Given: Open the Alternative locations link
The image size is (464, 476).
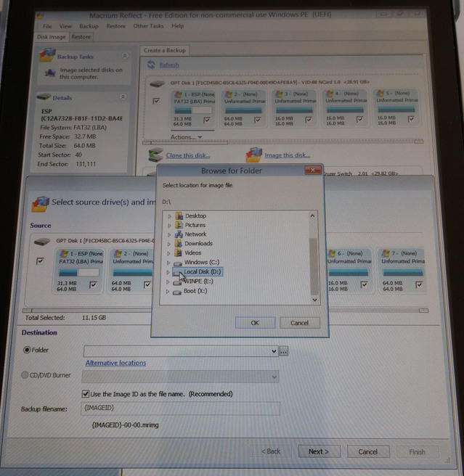Looking at the screenshot, I should [x=115, y=363].
